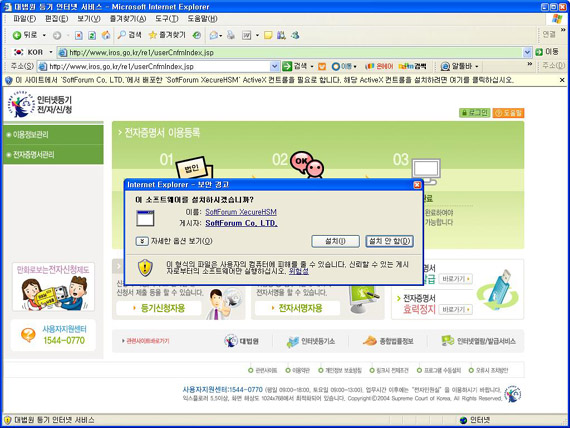Click the 대법원 related site link
This screenshot has height=428, width=570.
(241, 341)
